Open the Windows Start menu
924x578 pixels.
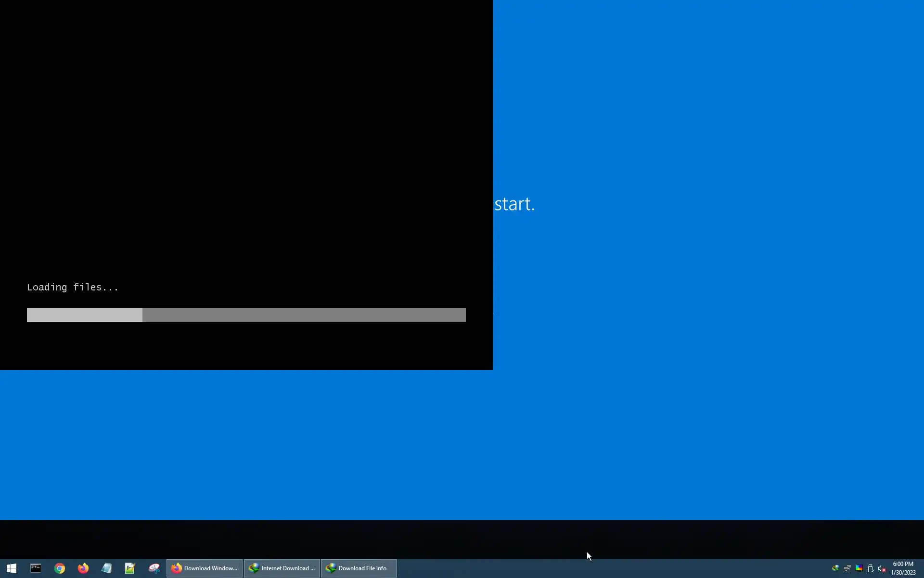point(12,568)
